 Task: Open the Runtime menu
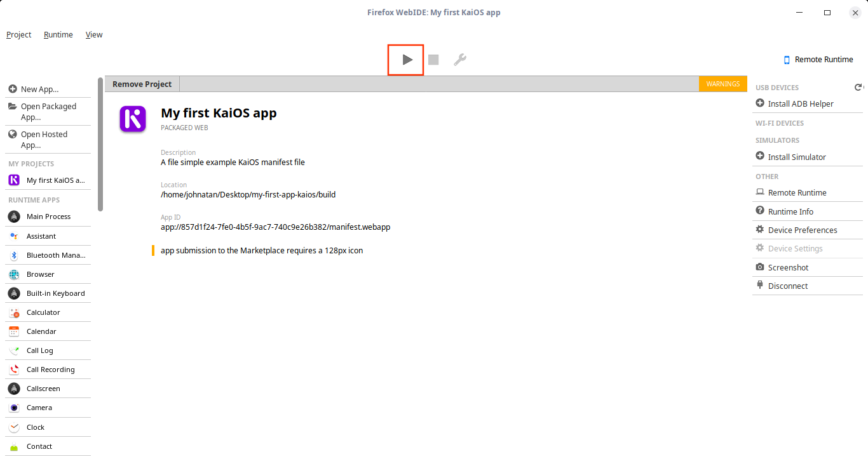pos(58,35)
